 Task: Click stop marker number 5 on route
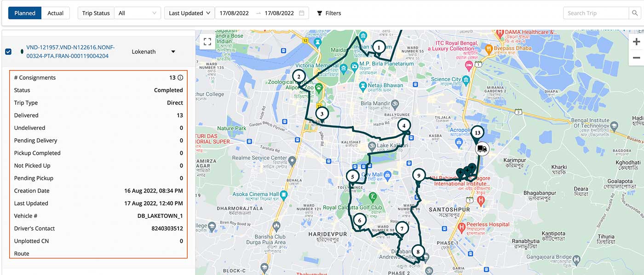point(352,176)
